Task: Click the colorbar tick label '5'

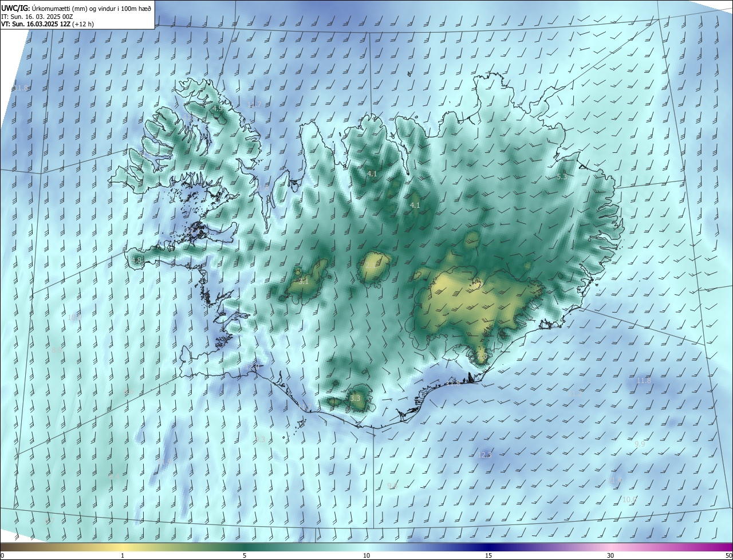Action: pyautogui.click(x=245, y=556)
